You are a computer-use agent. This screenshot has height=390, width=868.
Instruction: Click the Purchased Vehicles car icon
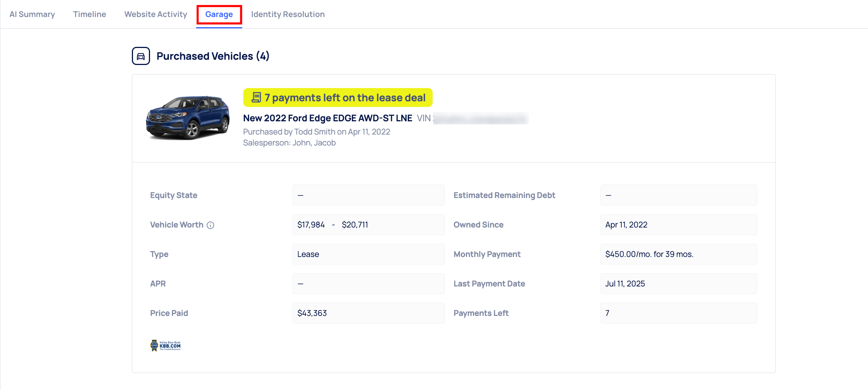[x=141, y=56]
